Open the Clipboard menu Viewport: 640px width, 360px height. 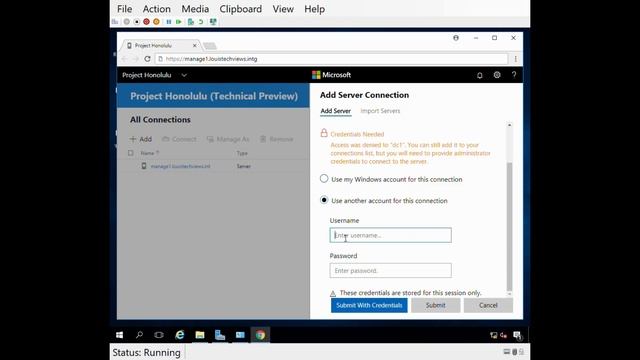click(x=241, y=9)
